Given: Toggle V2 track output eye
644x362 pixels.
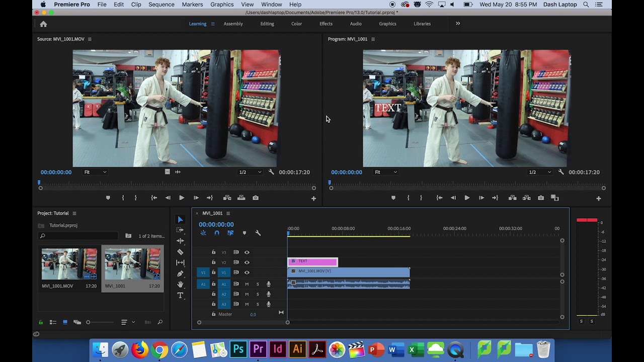Looking at the screenshot, I should pos(247,262).
